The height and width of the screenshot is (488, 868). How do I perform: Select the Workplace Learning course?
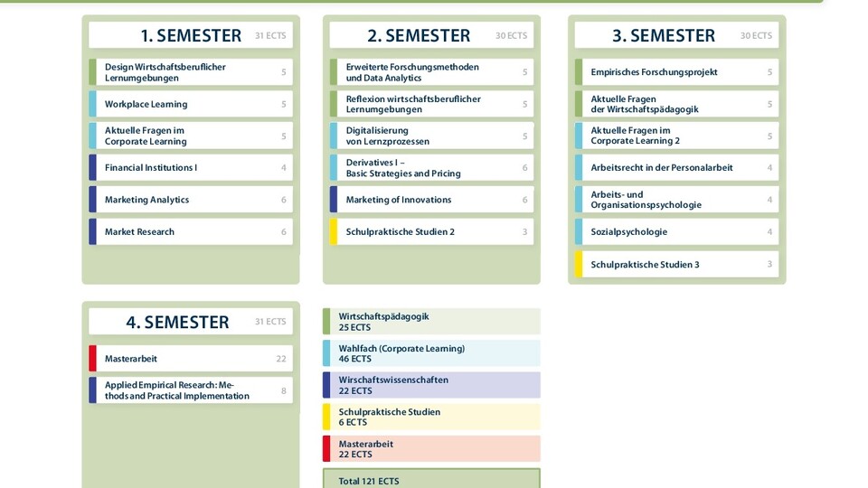[191, 104]
